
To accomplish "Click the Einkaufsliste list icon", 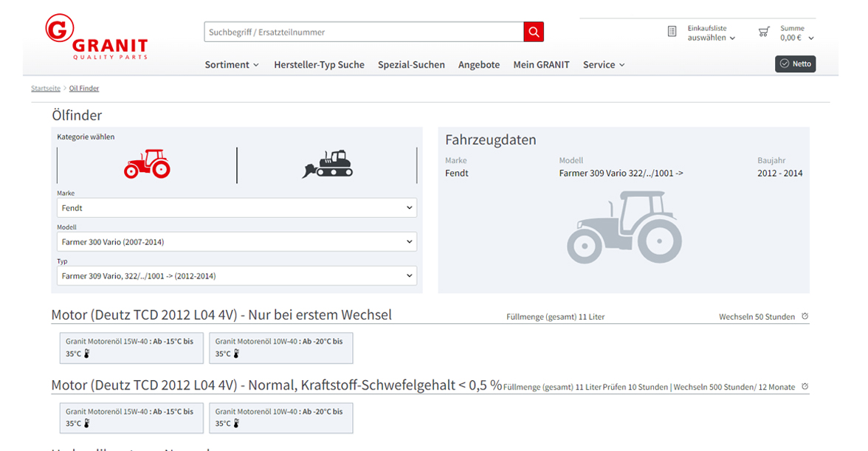I will 672,32.
